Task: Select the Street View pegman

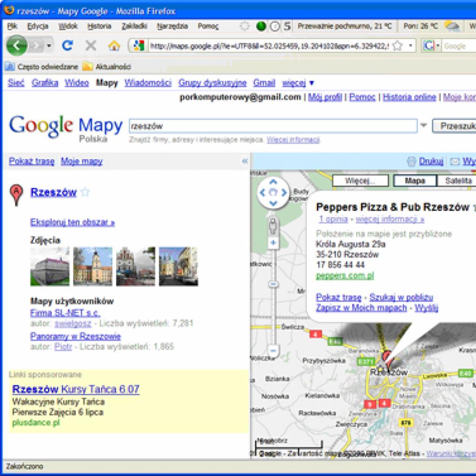Action: (273, 226)
